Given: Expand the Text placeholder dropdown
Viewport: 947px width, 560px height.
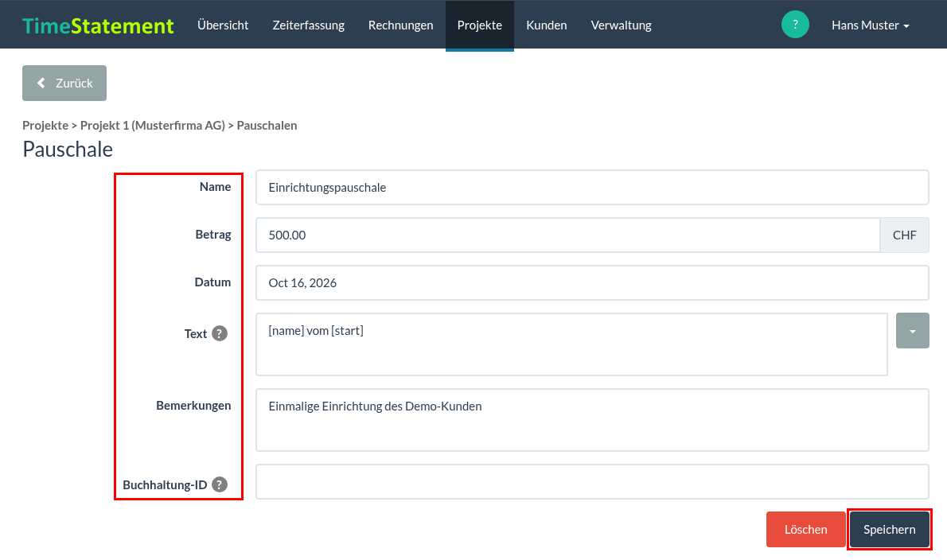Looking at the screenshot, I should [912, 331].
